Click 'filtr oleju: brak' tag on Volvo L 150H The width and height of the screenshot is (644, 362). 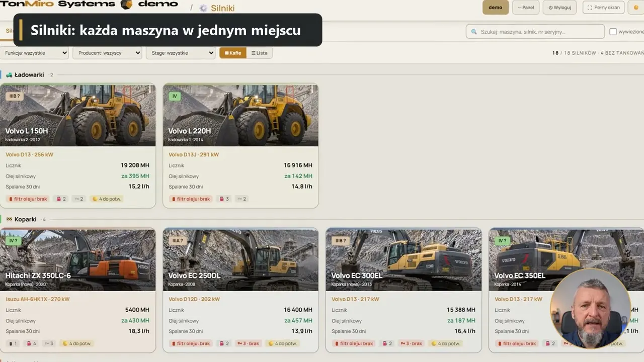[28, 199]
